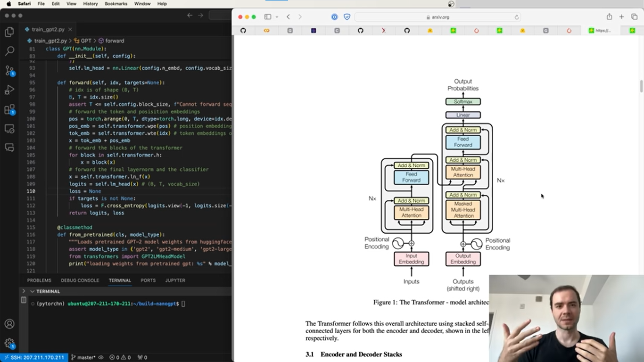
Task: Open the Safari tab group dropdown arrow
Action: click(x=277, y=17)
